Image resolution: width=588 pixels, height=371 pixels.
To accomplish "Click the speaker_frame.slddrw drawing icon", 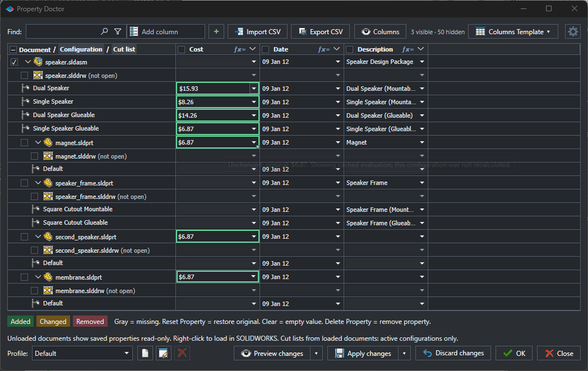I will [48, 196].
